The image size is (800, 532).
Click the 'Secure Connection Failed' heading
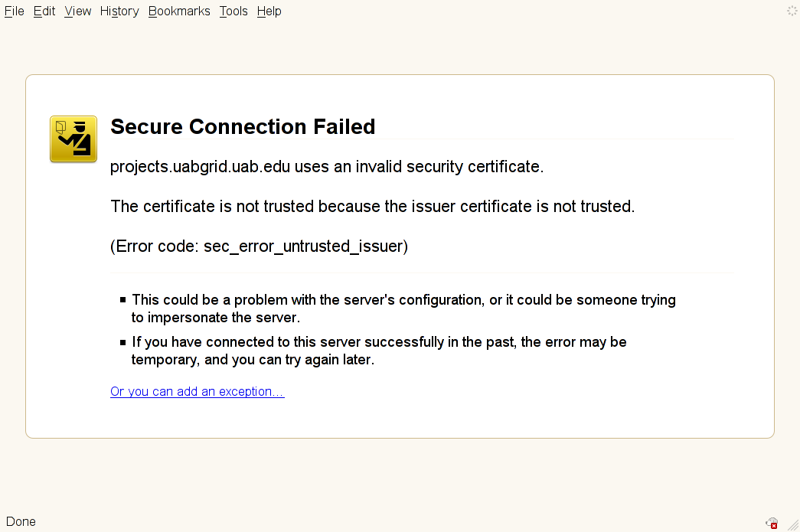coord(243,126)
